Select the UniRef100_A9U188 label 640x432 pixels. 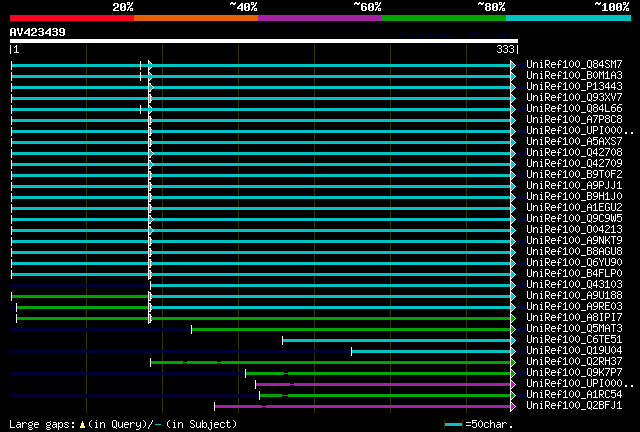pyautogui.click(x=574, y=296)
